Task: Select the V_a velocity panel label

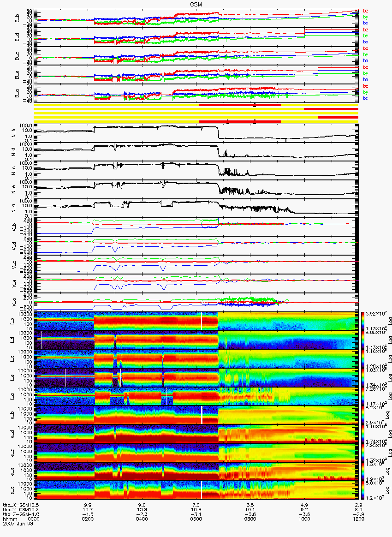Action: [x=15, y=302]
